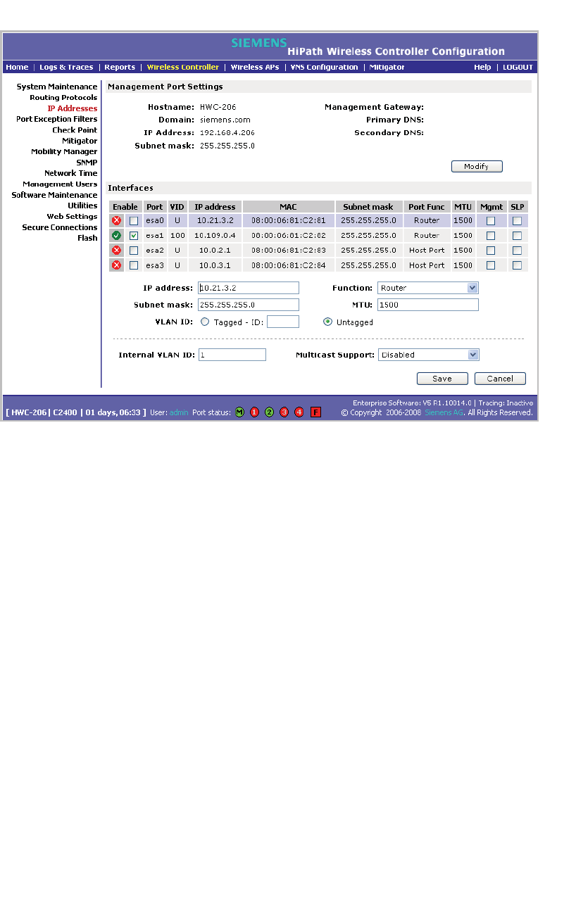
Task: Open Routing Protocols in sidebar
Action: pos(63,97)
